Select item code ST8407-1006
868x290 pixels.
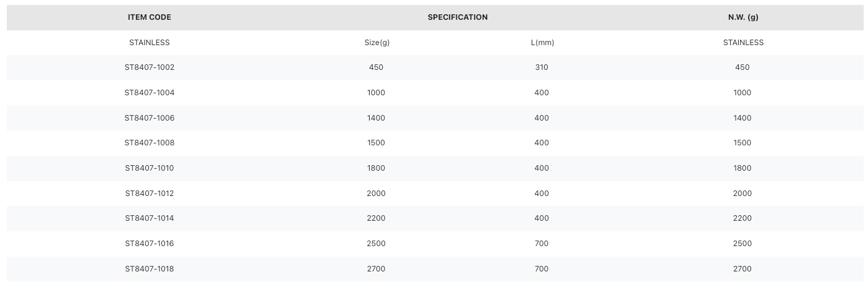click(x=149, y=118)
